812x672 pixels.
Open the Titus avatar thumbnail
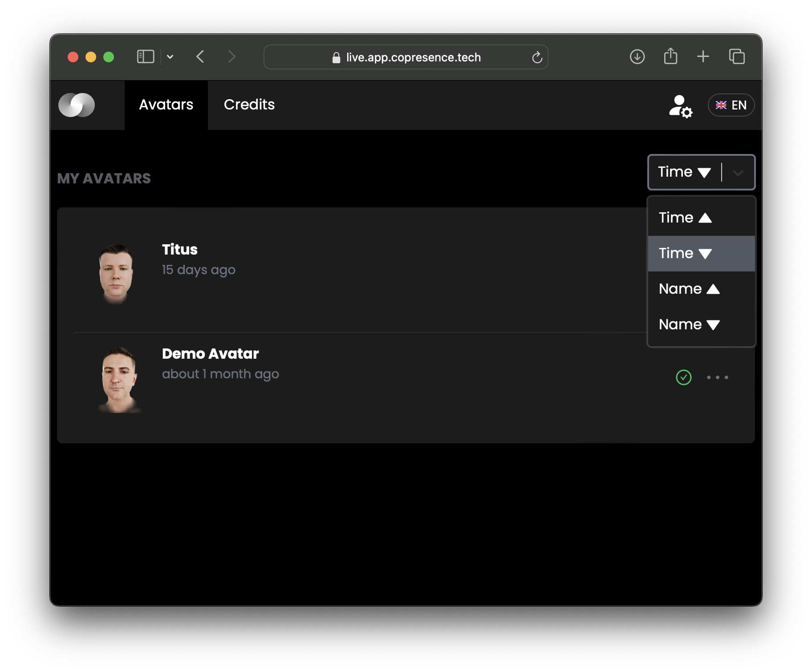(116, 274)
